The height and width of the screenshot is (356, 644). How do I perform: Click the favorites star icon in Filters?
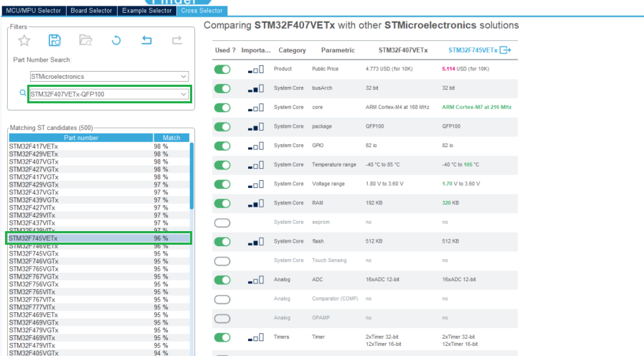(x=24, y=40)
